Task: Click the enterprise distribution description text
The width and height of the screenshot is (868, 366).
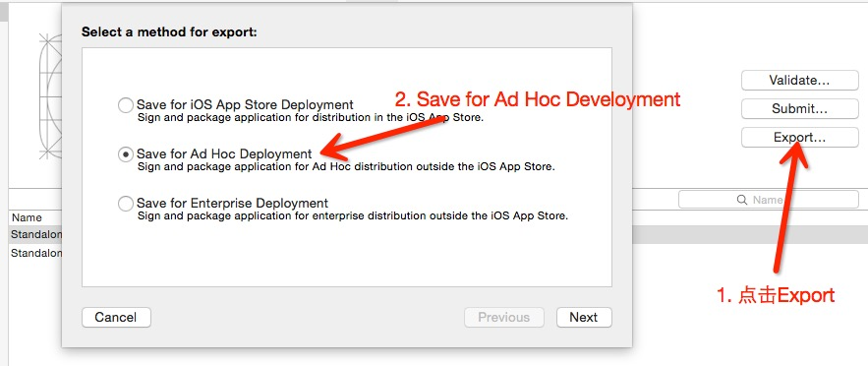Action: pyautogui.click(x=353, y=215)
